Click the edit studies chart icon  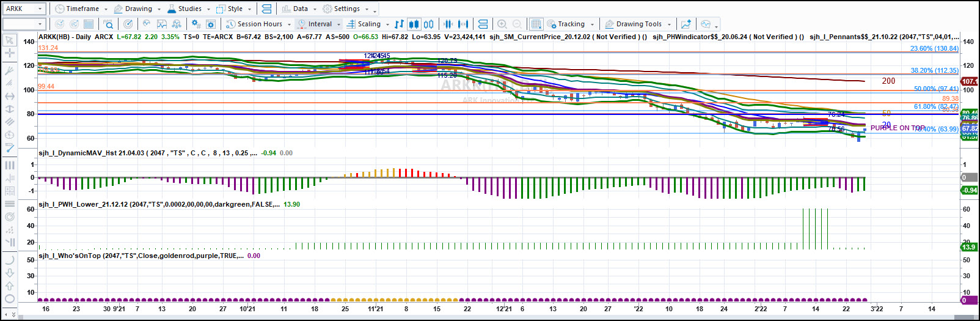tap(162, 24)
